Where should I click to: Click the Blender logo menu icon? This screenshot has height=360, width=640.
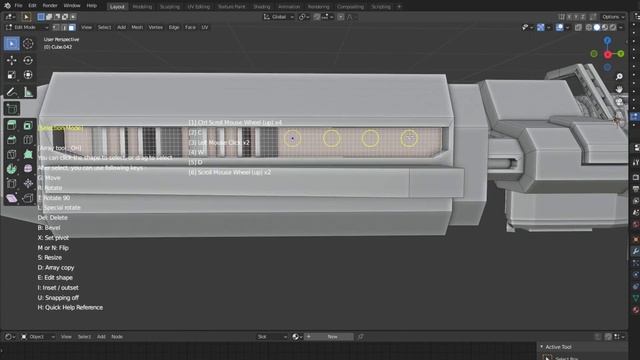point(7,6)
